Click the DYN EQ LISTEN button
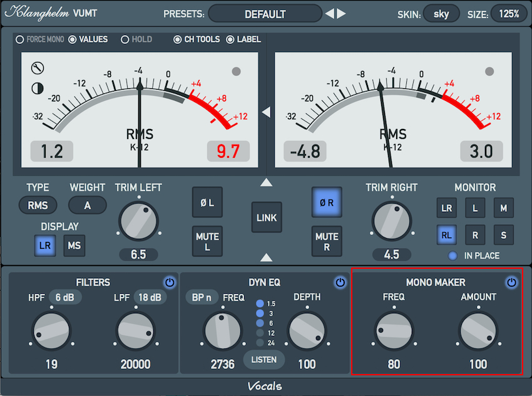Viewport: 532px width, 396px height. 264,360
